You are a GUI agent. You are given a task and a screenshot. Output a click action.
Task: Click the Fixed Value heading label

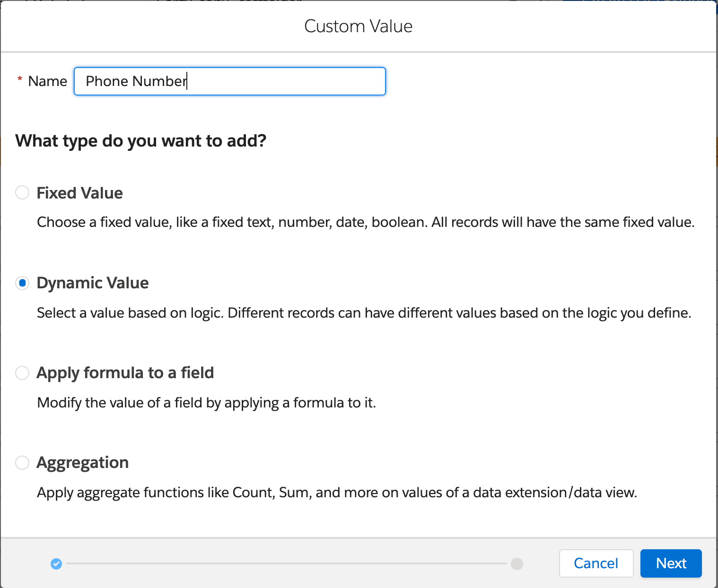pos(79,193)
